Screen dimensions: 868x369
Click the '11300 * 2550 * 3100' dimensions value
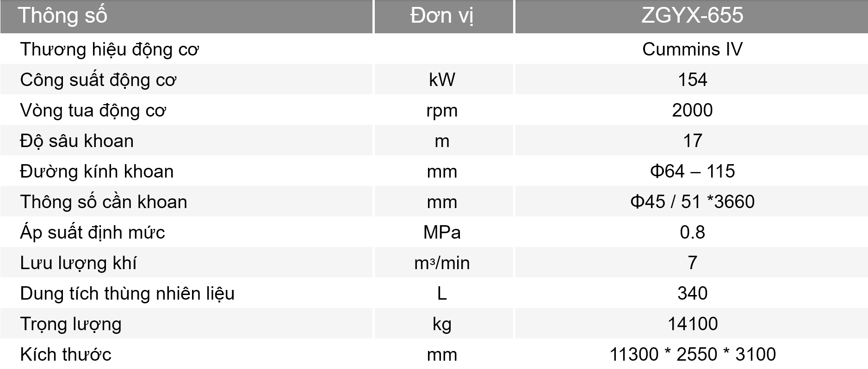(692, 354)
